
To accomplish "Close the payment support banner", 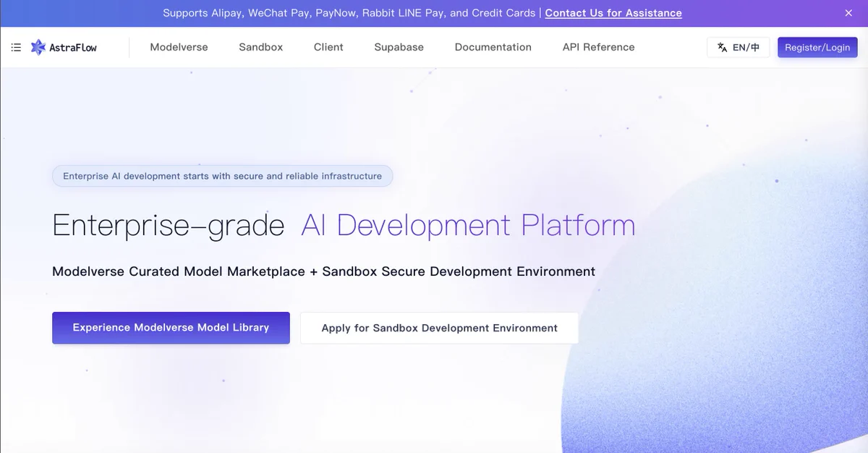I will coord(848,13).
